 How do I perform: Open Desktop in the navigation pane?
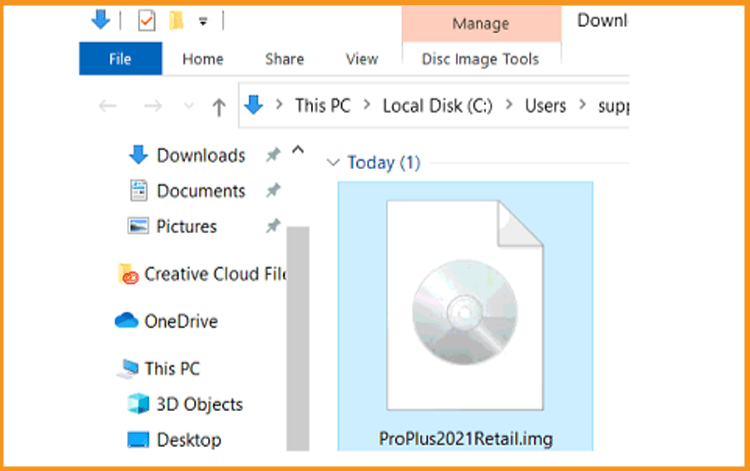coord(189,440)
